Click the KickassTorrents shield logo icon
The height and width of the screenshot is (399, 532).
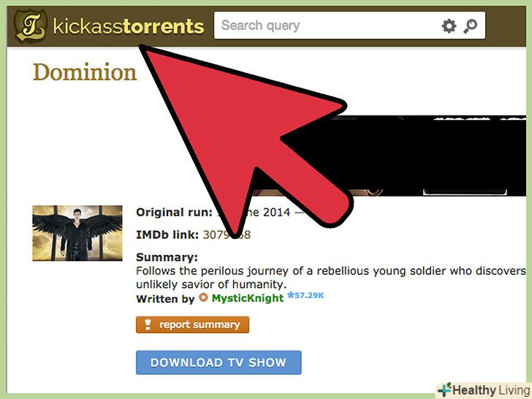tap(30, 26)
